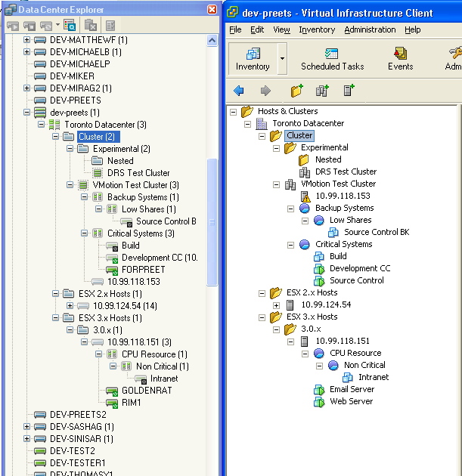462x476 pixels.
Task: Select DEV-TEST2 in Data Center Explorer
Action: pos(73,451)
